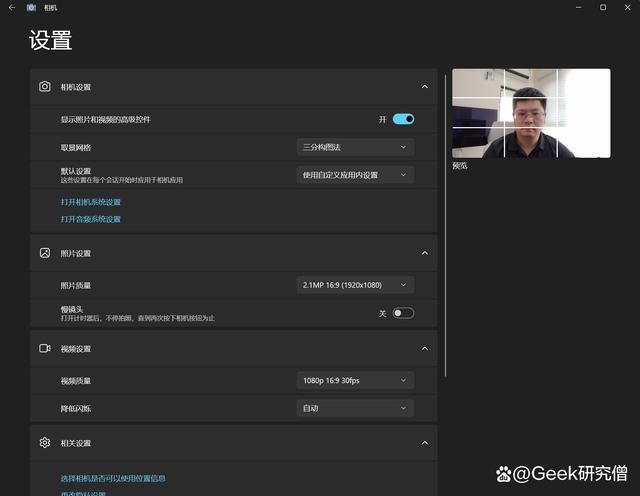Screen dimensions: 640x496
Task: Collapse the 视频设置 section chevron
Action: tap(424, 348)
